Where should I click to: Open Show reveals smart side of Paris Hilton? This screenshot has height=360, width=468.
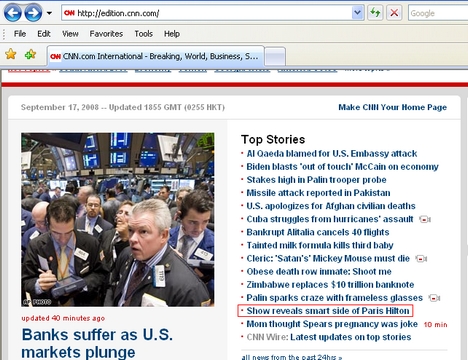point(328,311)
